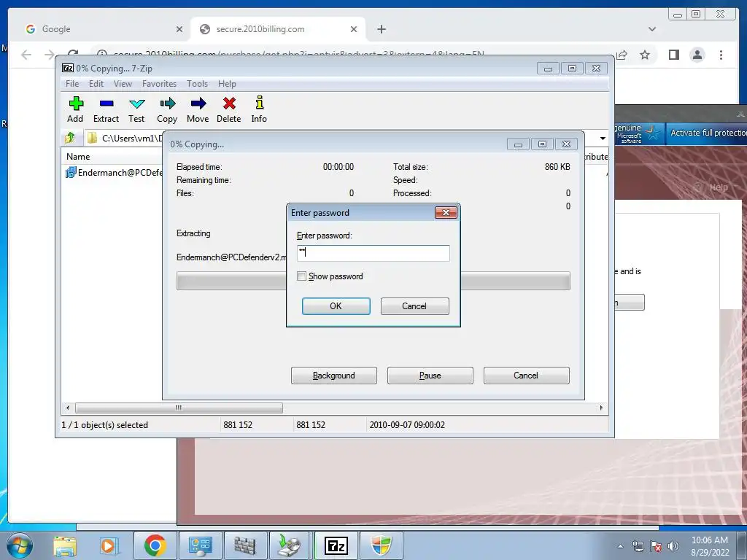This screenshot has width=747, height=560.
Task: Open the Favorites menu
Action: point(159,84)
